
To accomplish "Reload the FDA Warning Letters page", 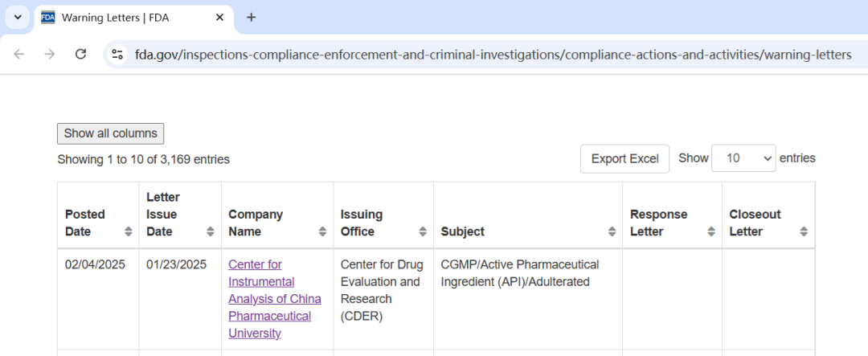I will [x=80, y=54].
